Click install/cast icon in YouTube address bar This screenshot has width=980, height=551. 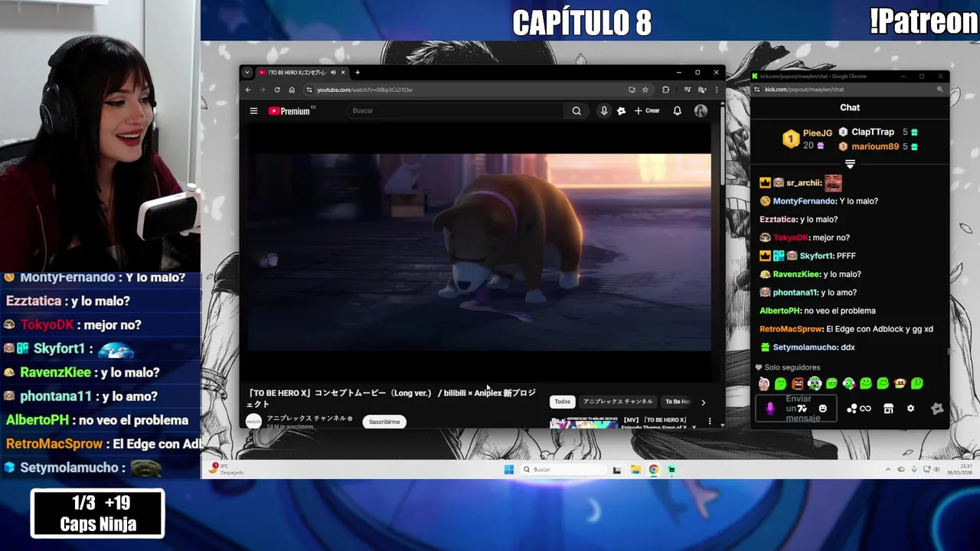coord(632,90)
